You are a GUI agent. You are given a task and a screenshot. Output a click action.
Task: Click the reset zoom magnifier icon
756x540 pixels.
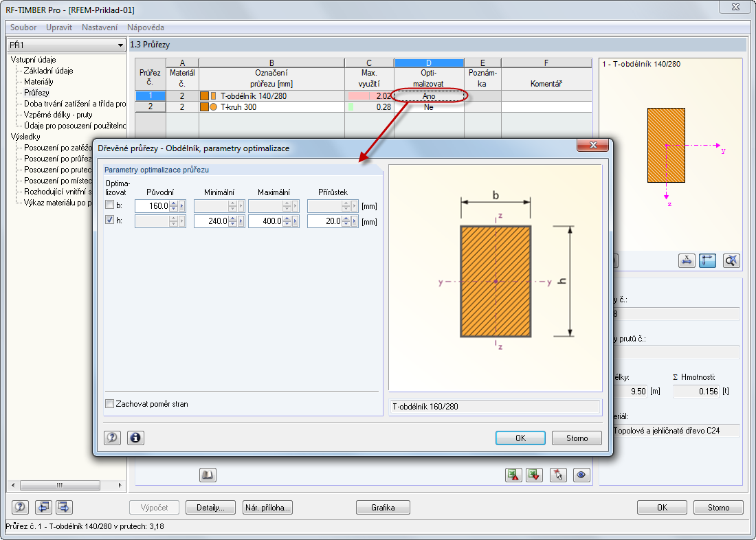(731, 261)
